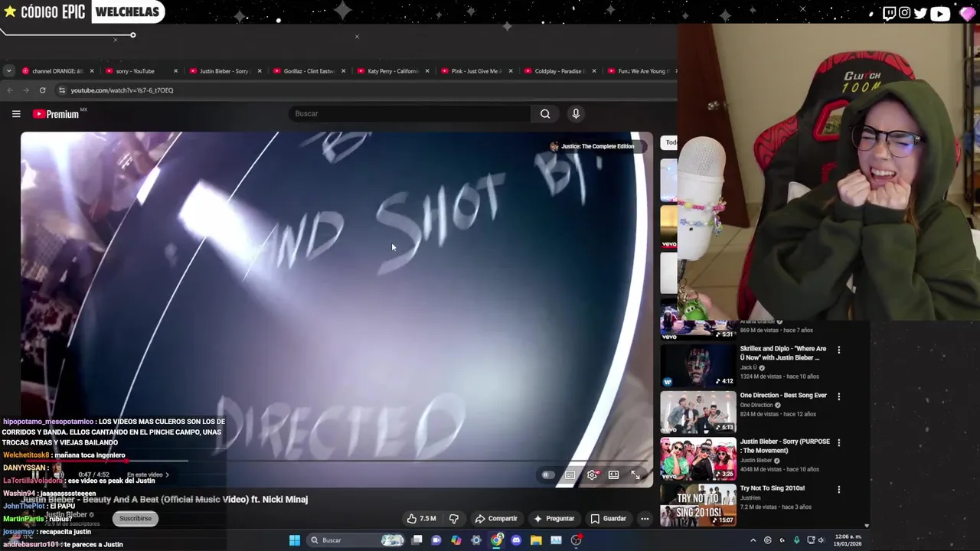Open the taskbar clock and date

846,540
